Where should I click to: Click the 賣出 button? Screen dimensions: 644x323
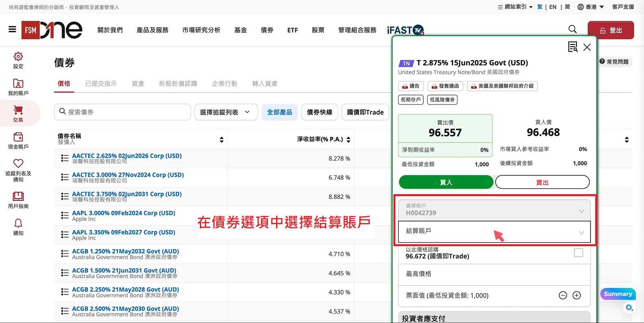(x=543, y=182)
